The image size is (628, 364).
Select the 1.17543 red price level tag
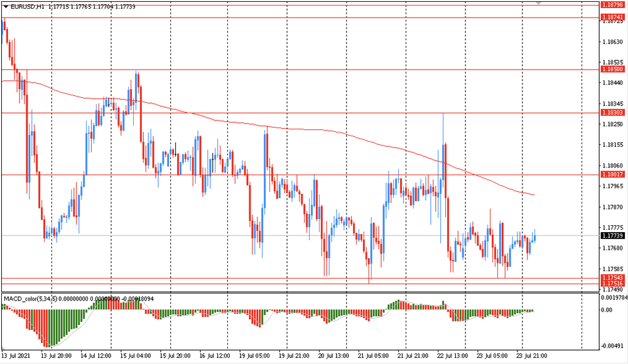click(x=613, y=278)
